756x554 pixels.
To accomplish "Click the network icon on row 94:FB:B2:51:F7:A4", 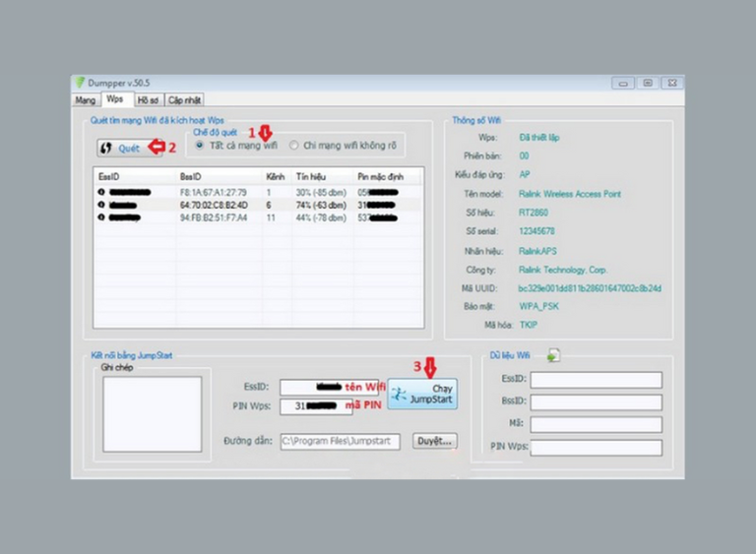I will pyautogui.click(x=101, y=217).
